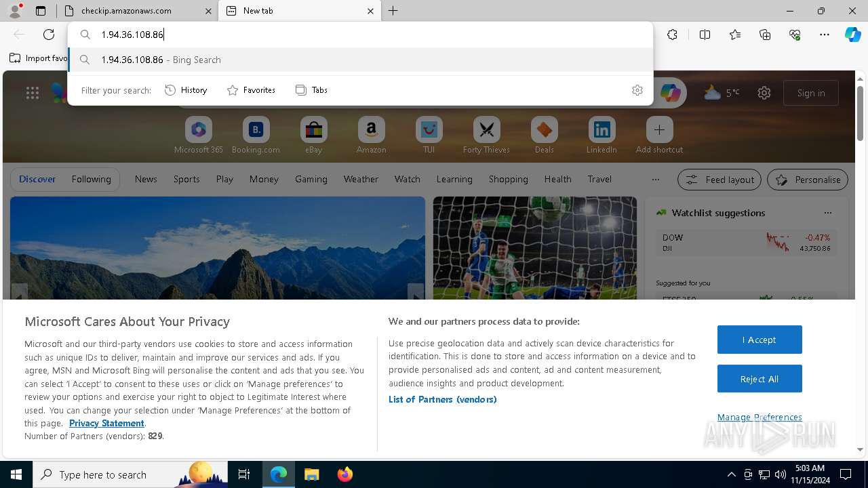
Task: Open Microsoft 365 shortcut
Action: point(199,135)
